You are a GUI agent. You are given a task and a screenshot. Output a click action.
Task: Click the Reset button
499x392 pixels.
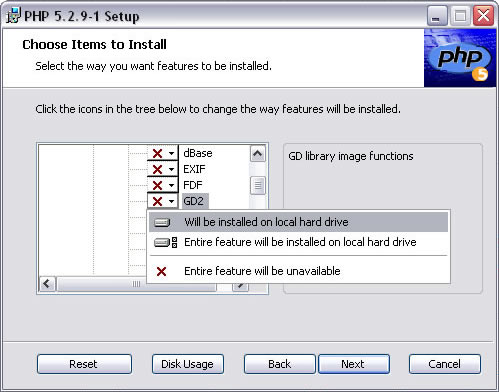[84, 364]
